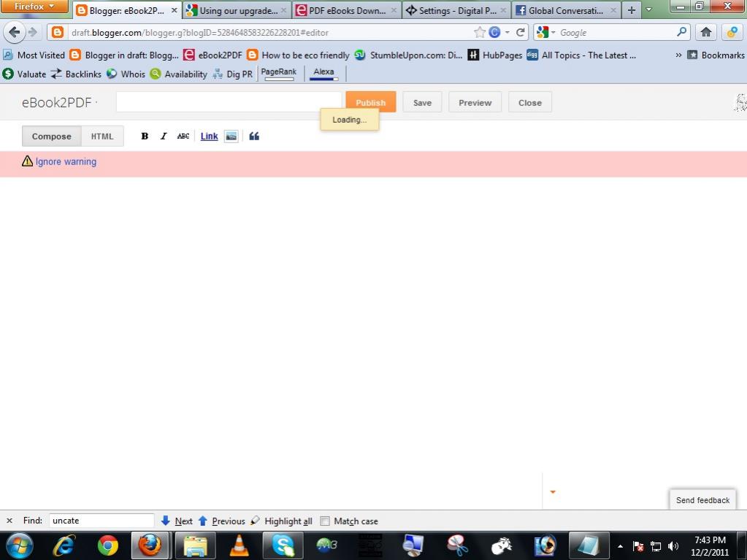
Task: Open the list all tabs dropdown arrow
Action: [648, 10]
